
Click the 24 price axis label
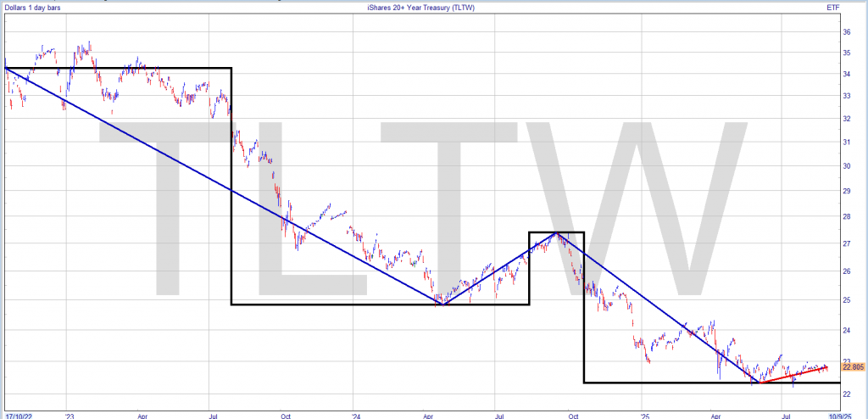(x=847, y=330)
